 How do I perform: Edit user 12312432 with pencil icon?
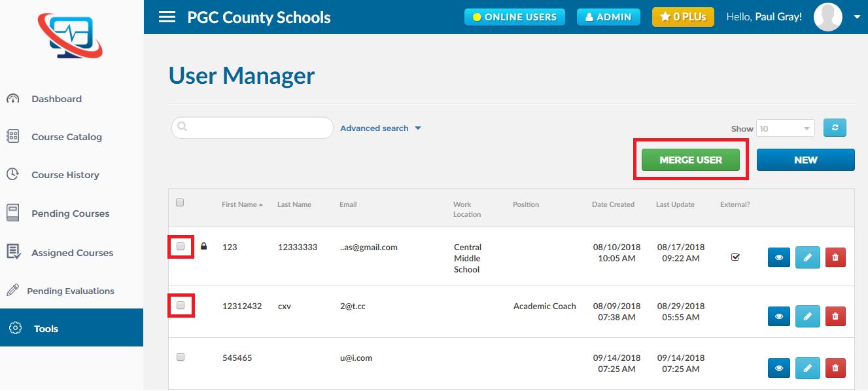pyautogui.click(x=807, y=316)
